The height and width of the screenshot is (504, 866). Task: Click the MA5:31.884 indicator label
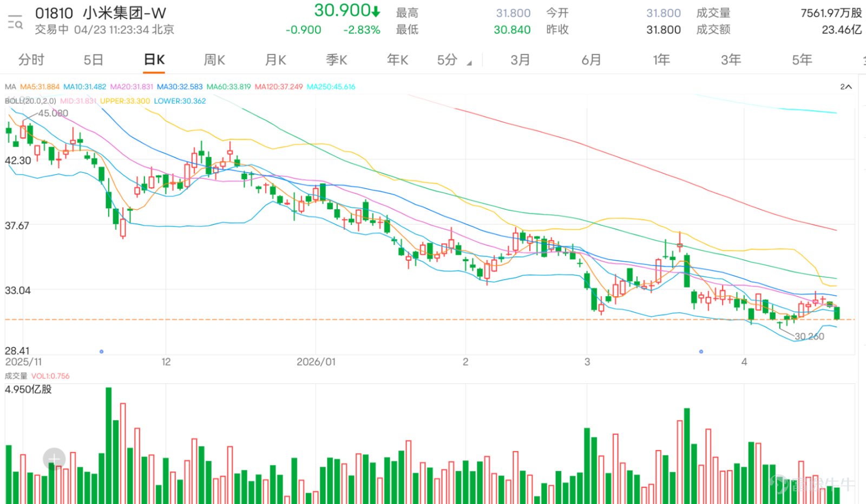pos(40,87)
